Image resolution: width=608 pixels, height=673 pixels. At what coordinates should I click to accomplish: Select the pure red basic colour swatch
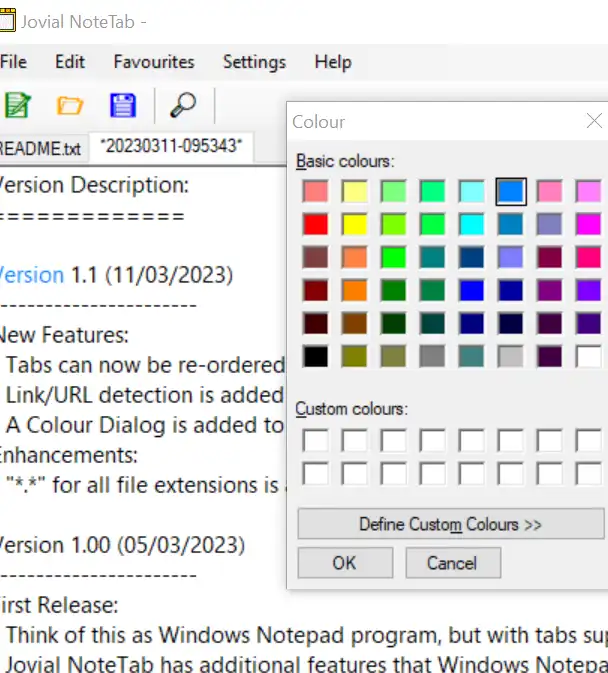[315, 224]
